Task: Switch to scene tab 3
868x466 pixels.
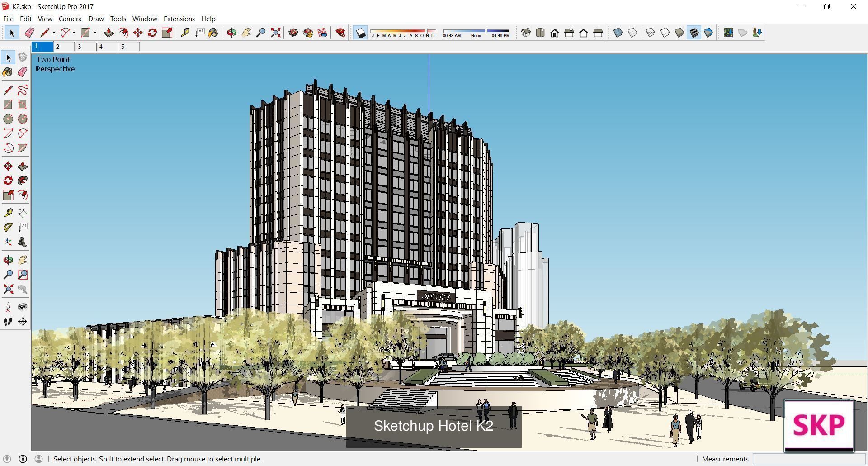Action: click(80, 46)
